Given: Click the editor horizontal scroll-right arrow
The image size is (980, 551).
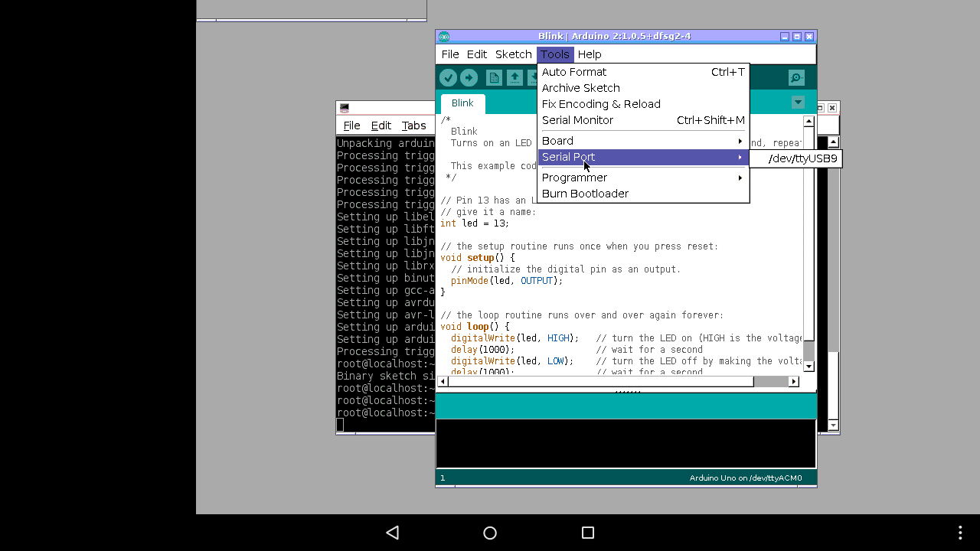Looking at the screenshot, I should point(794,381).
